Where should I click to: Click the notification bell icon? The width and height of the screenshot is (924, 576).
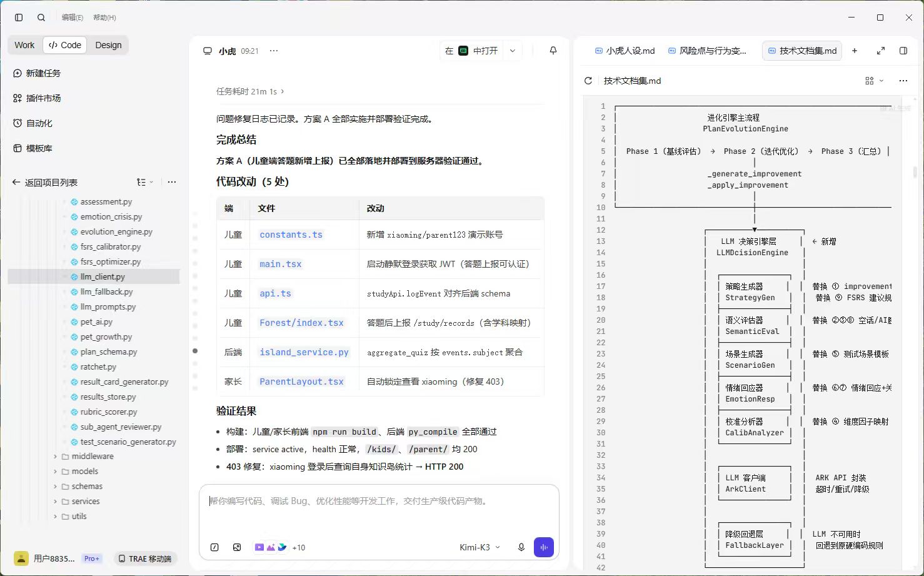click(553, 51)
